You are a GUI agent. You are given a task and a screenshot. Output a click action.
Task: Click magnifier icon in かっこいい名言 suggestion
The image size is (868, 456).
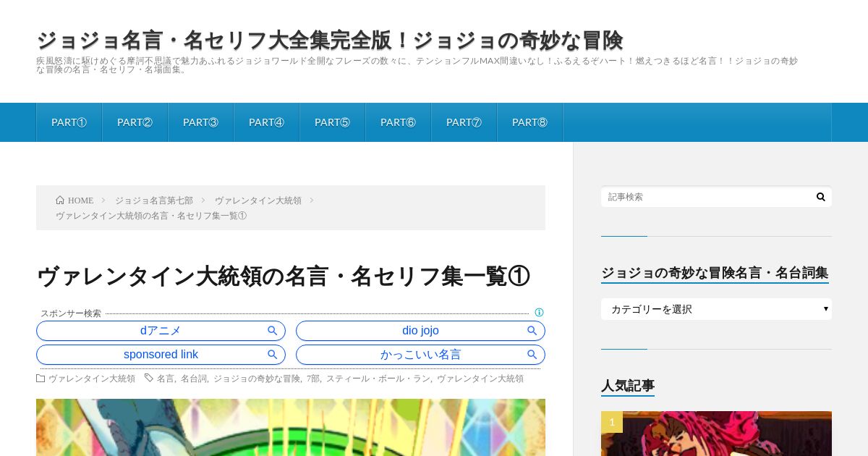point(532,355)
